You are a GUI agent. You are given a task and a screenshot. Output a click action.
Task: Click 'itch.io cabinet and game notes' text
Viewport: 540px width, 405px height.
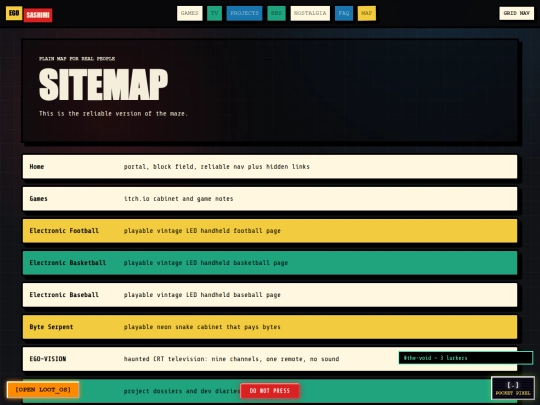pos(178,199)
